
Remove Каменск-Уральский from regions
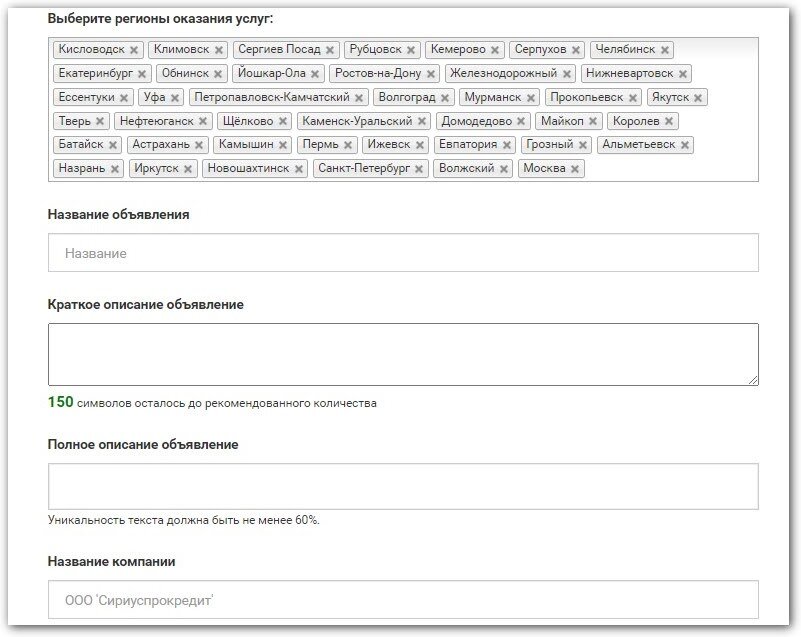pyautogui.click(x=422, y=122)
